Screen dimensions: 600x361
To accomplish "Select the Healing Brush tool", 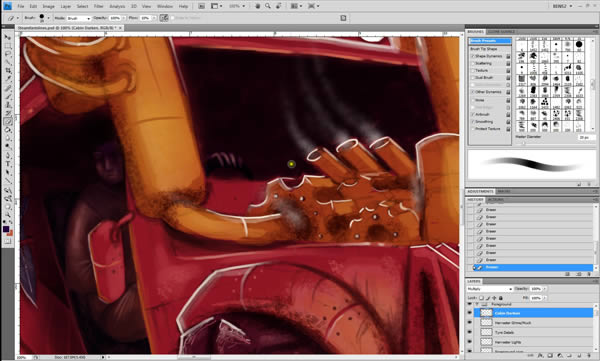I will click(x=8, y=88).
